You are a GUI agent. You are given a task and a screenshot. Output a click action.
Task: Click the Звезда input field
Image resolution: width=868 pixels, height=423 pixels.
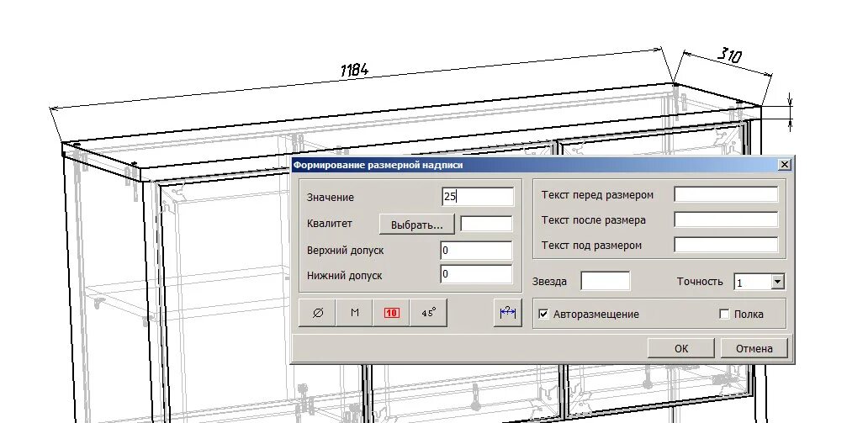point(605,281)
